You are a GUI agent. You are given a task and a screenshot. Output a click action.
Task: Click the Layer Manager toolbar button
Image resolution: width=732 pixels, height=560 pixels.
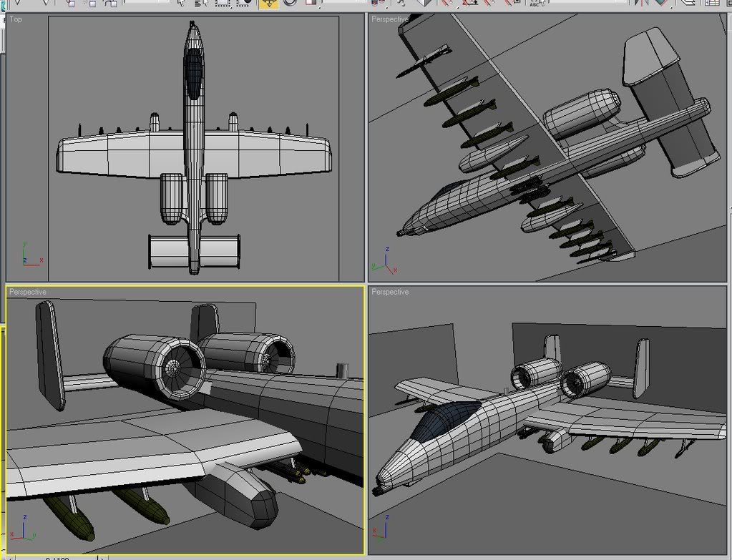[689, 3]
